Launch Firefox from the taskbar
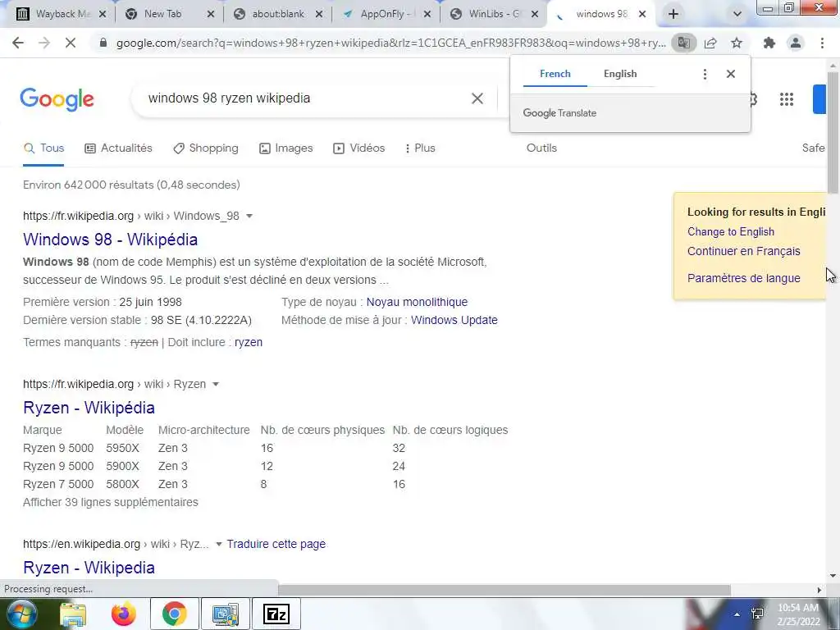Image resolution: width=840 pixels, height=630 pixels. pos(123,614)
